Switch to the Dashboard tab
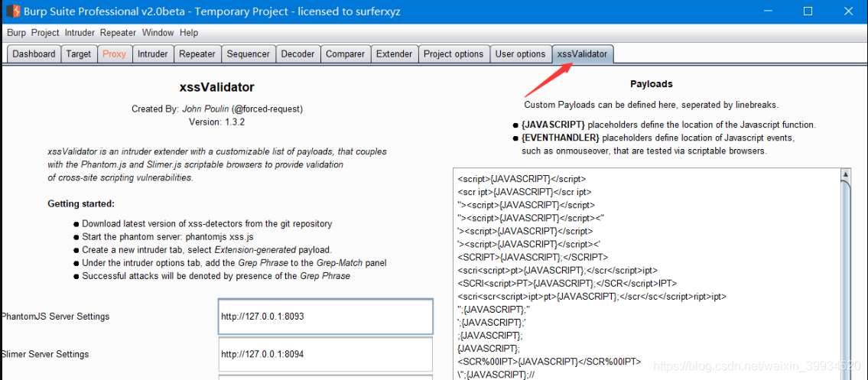 pos(34,54)
